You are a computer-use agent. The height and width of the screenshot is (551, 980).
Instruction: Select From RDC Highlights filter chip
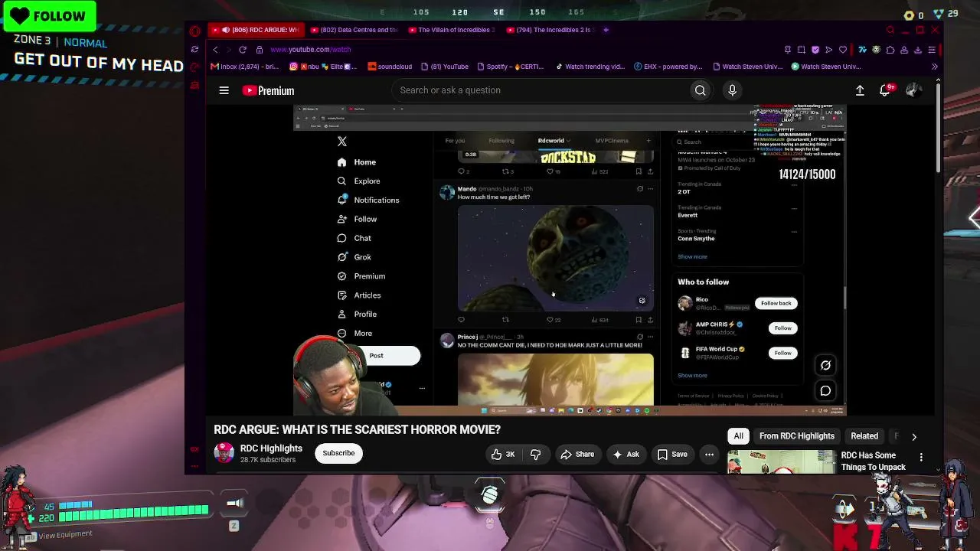796,436
